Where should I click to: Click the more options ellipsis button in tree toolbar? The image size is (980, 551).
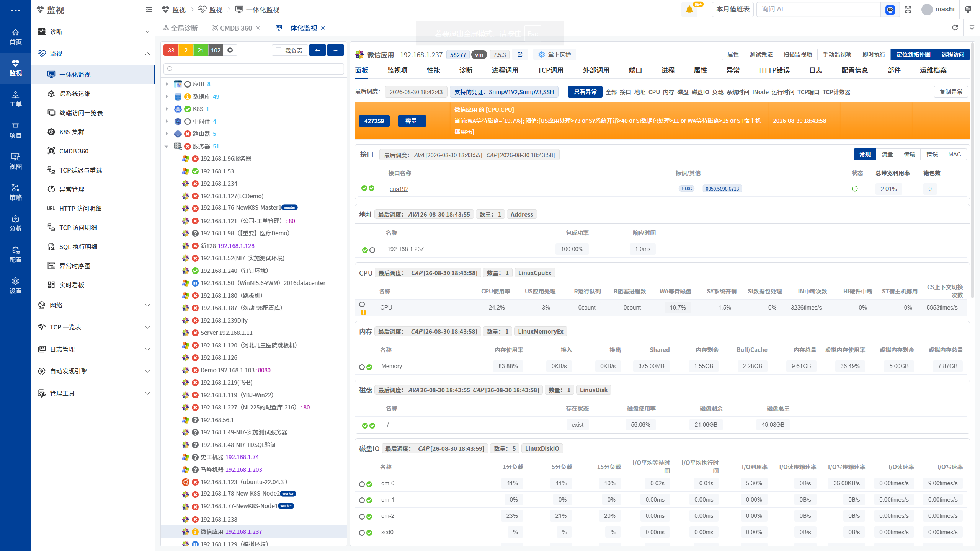pyautogui.click(x=335, y=50)
